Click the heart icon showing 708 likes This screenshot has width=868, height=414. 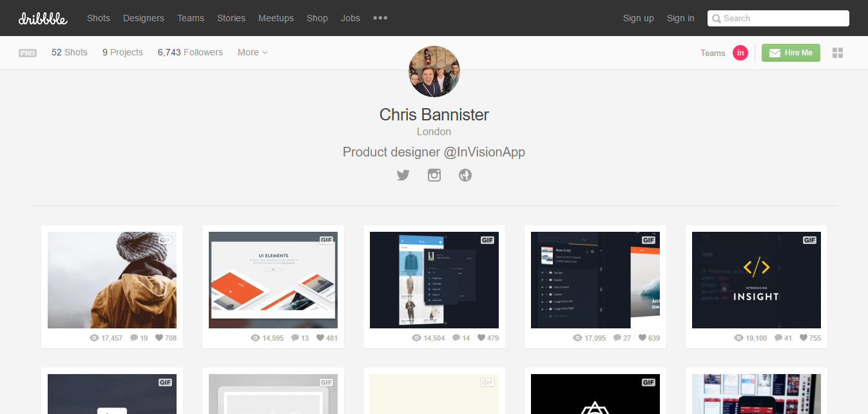[159, 337]
